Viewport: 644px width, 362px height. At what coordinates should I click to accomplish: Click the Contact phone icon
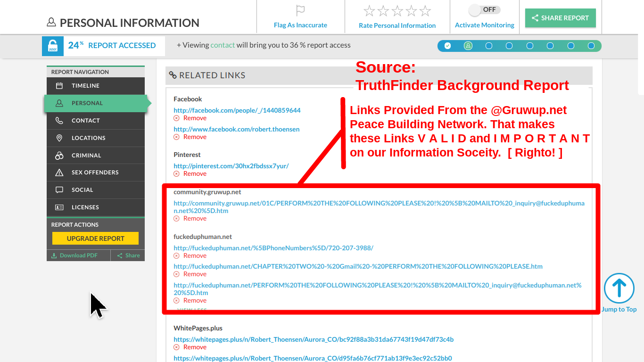59,121
